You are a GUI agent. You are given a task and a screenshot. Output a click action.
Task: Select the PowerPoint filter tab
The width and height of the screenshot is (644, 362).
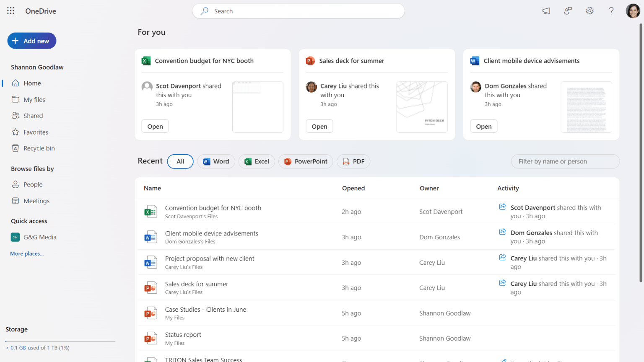[305, 161]
